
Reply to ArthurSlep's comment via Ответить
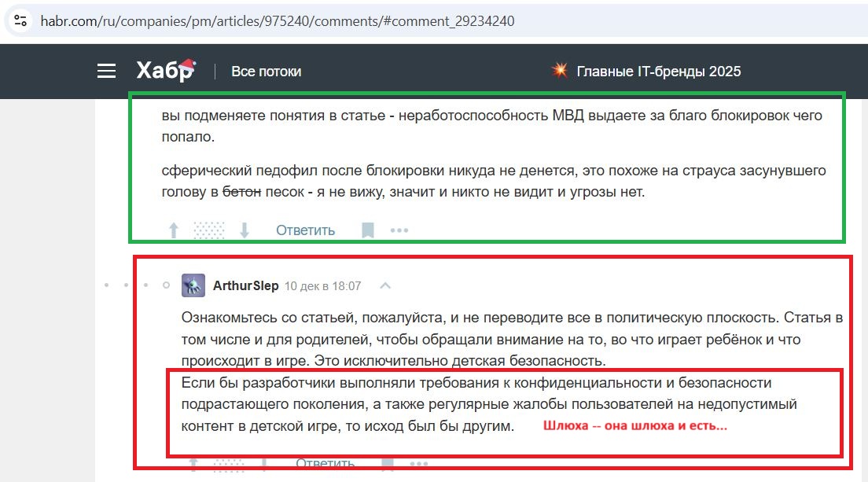[325, 463]
